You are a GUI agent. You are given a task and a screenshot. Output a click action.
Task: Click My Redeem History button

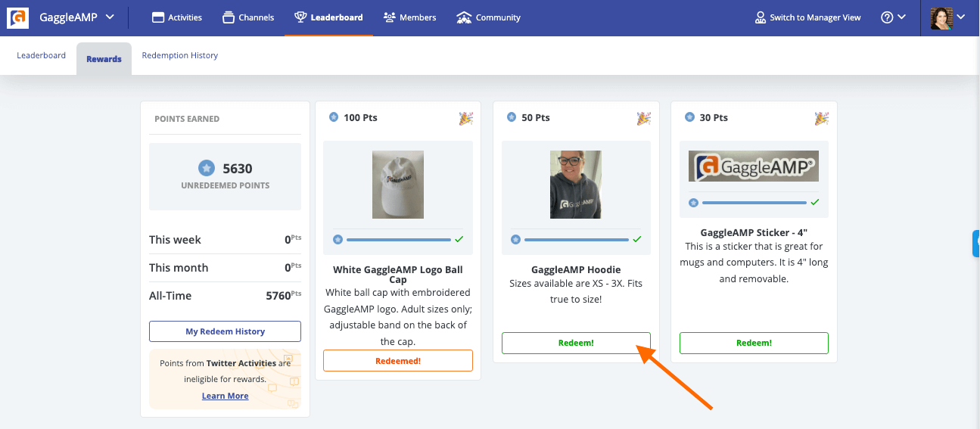[225, 331]
